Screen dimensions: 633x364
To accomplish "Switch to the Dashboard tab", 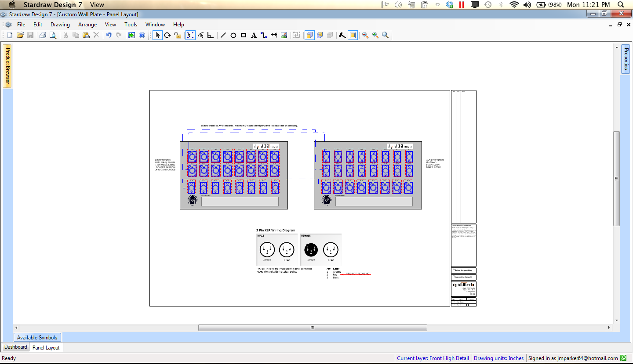I will 16,347.
